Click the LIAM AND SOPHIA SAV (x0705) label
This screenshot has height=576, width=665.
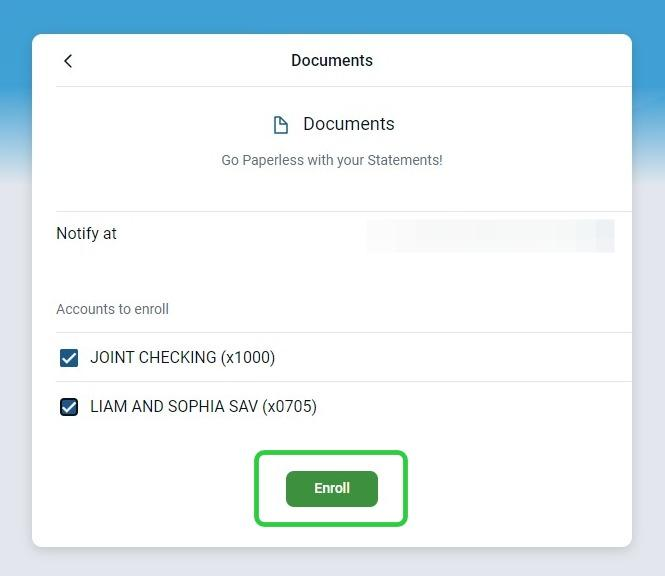[x=203, y=406]
